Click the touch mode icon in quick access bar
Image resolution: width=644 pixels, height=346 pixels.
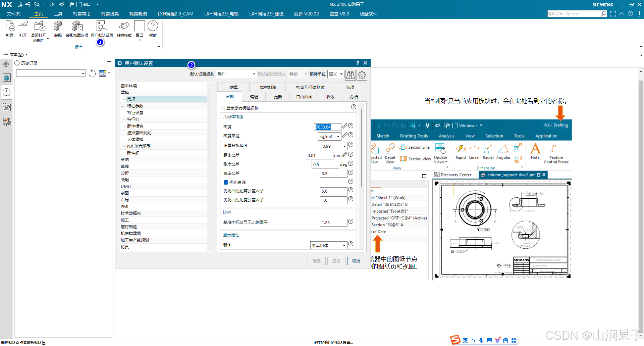(62, 4)
